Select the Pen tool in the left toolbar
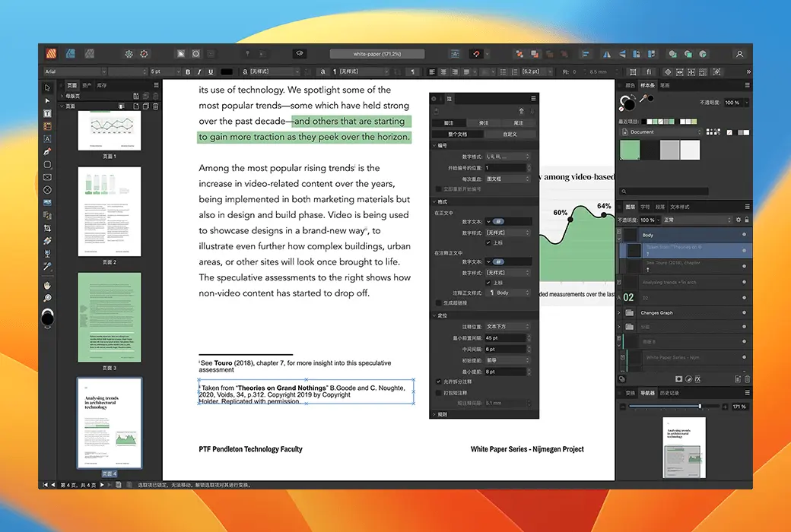 pyautogui.click(x=47, y=151)
